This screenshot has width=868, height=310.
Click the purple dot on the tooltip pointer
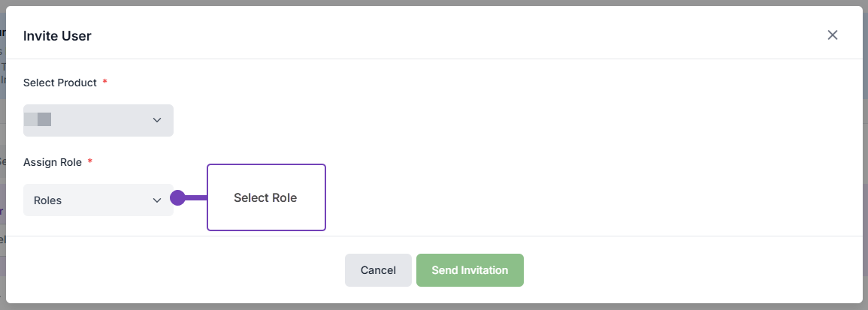point(178,198)
